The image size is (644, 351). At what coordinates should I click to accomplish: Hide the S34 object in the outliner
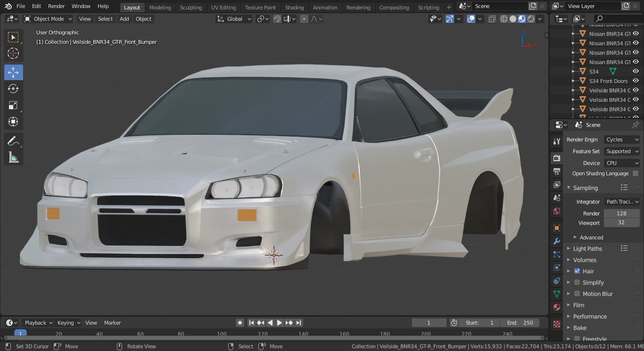coord(635,71)
